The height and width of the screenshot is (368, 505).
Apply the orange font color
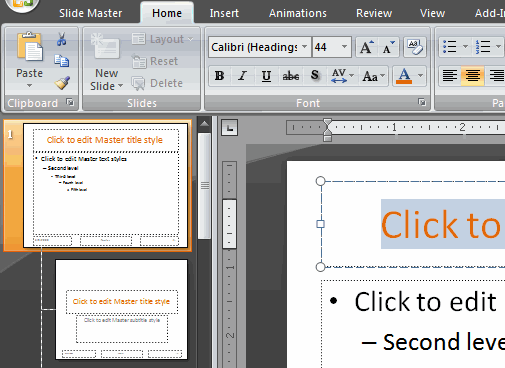point(404,76)
